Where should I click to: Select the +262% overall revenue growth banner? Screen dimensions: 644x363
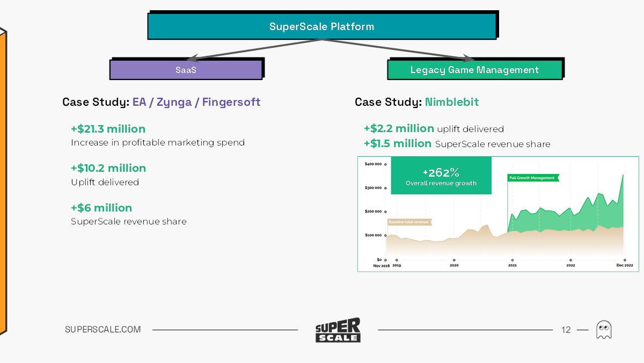pyautogui.click(x=441, y=176)
